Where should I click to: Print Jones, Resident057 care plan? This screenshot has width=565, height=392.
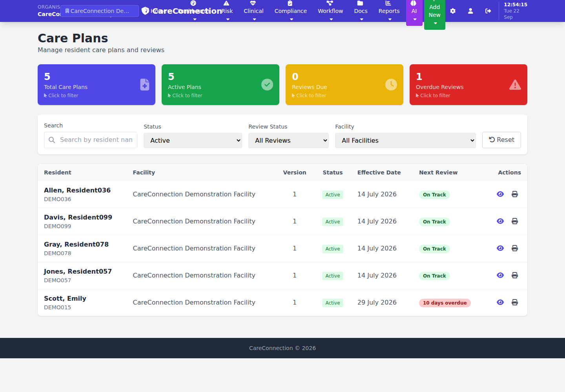[x=515, y=275]
